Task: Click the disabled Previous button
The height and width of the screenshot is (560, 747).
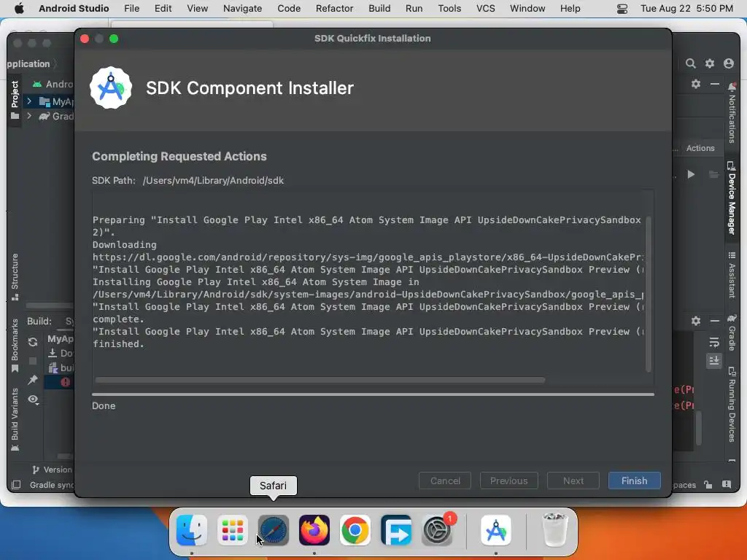Action: click(508, 481)
